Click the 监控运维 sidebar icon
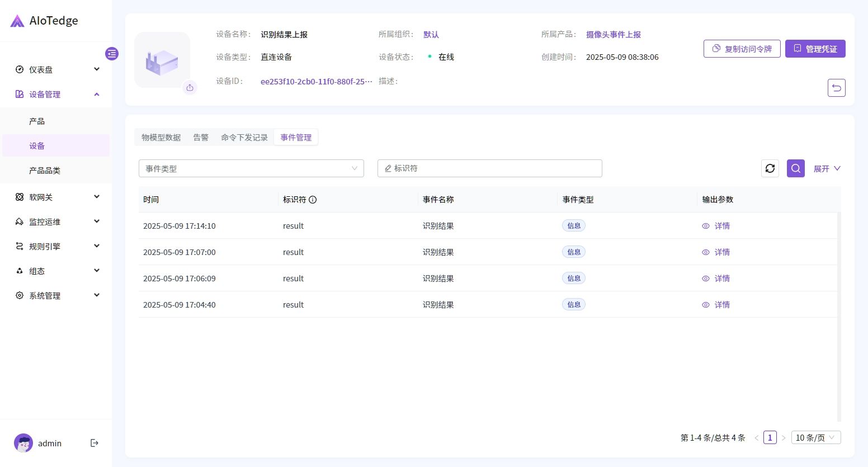Viewport: 868px width, 467px height. coord(20,221)
